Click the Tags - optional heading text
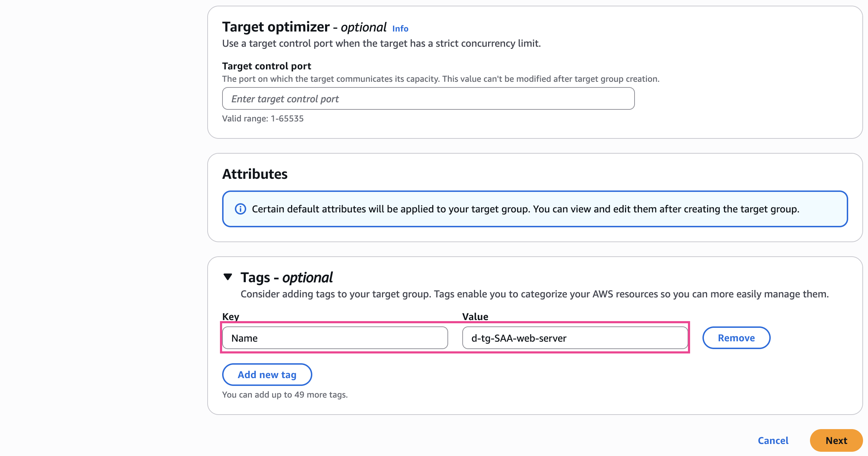This screenshot has height=456, width=868. click(x=287, y=278)
